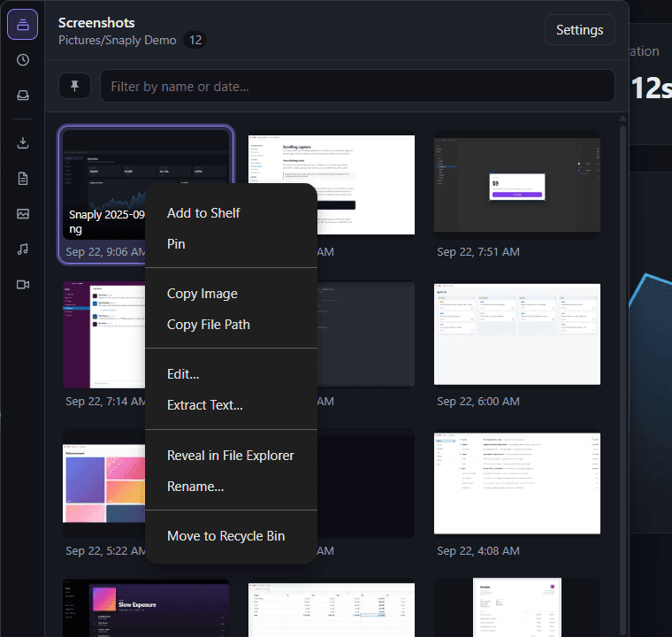Image resolution: width=672 pixels, height=637 pixels.
Task: Click the Filter by name or date field
Action: (x=357, y=86)
